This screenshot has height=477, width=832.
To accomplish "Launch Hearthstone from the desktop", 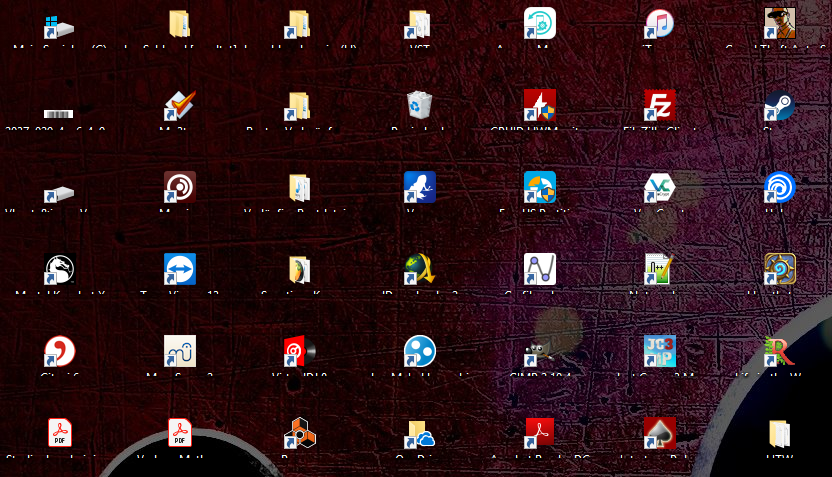I will click(x=779, y=268).
